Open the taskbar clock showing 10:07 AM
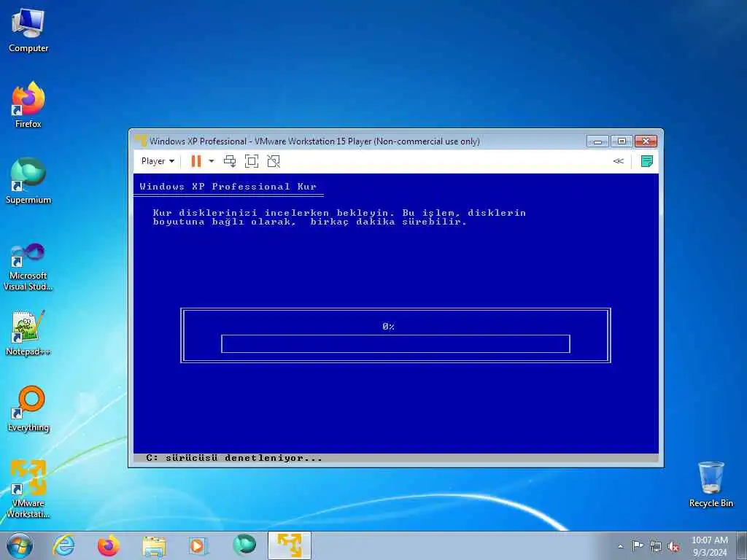The width and height of the screenshot is (747, 560). click(x=710, y=546)
